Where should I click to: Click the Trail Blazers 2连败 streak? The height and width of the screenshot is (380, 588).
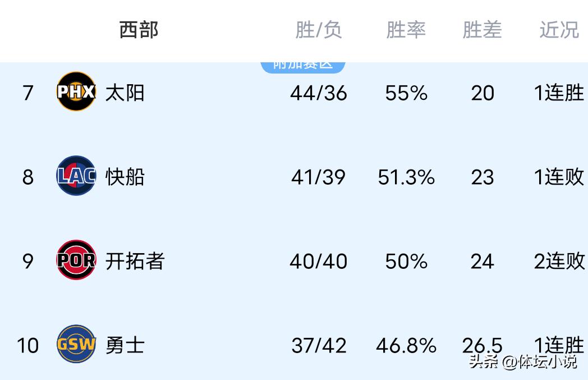pos(559,261)
